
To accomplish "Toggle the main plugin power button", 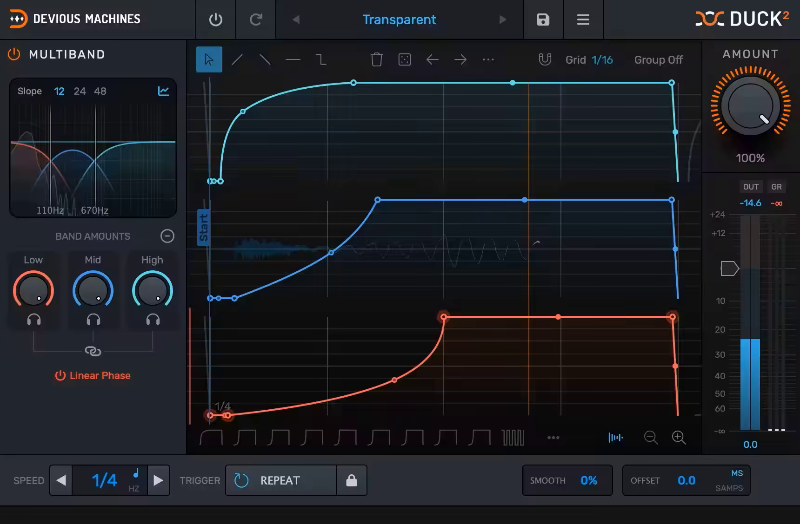I will (216, 20).
